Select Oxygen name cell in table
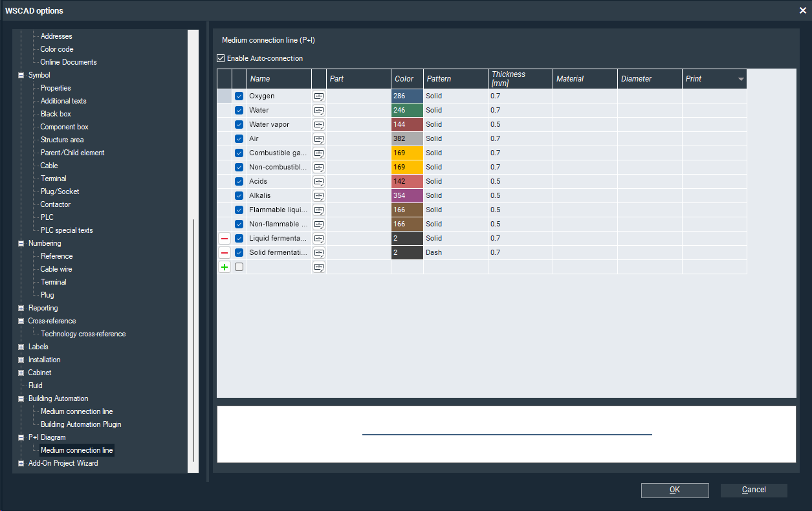Image resolution: width=812 pixels, height=511 pixels. click(x=279, y=96)
